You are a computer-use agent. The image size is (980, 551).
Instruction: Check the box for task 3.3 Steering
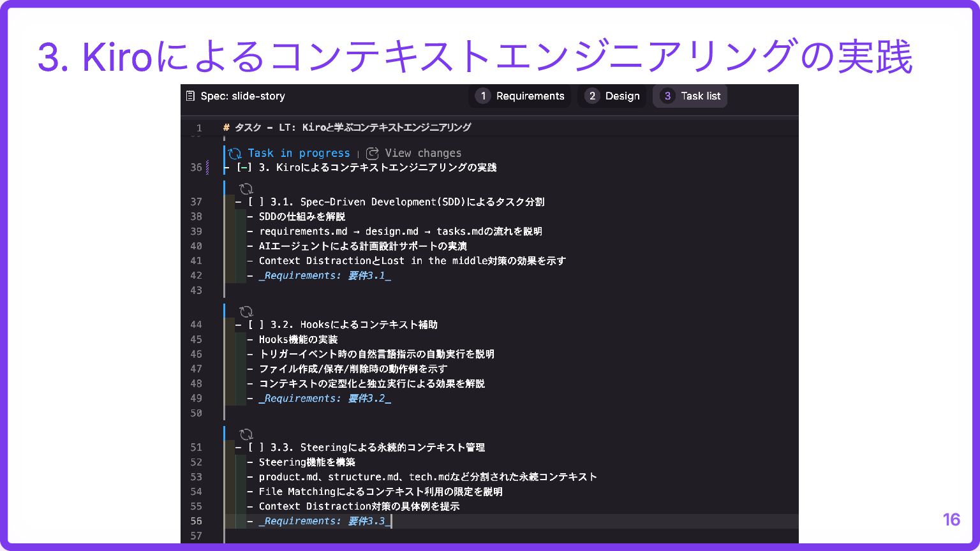pyautogui.click(x=256, y=448)
